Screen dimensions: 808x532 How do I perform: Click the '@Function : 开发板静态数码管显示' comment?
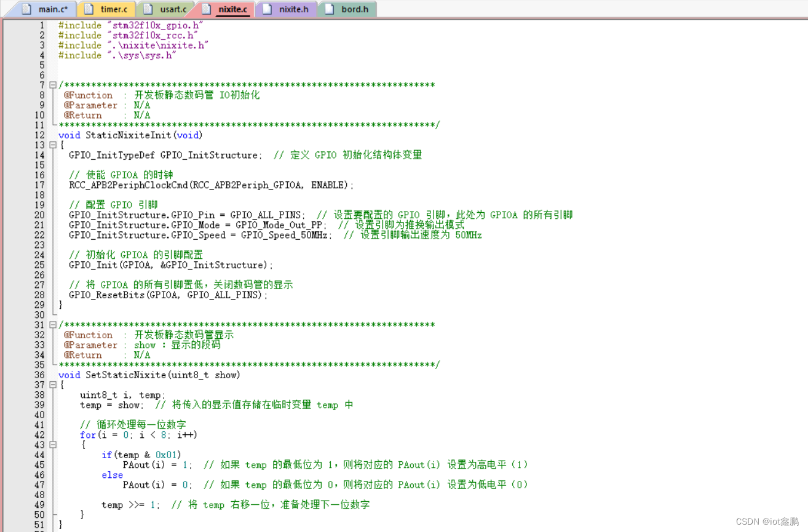click(x=149, y=335)
